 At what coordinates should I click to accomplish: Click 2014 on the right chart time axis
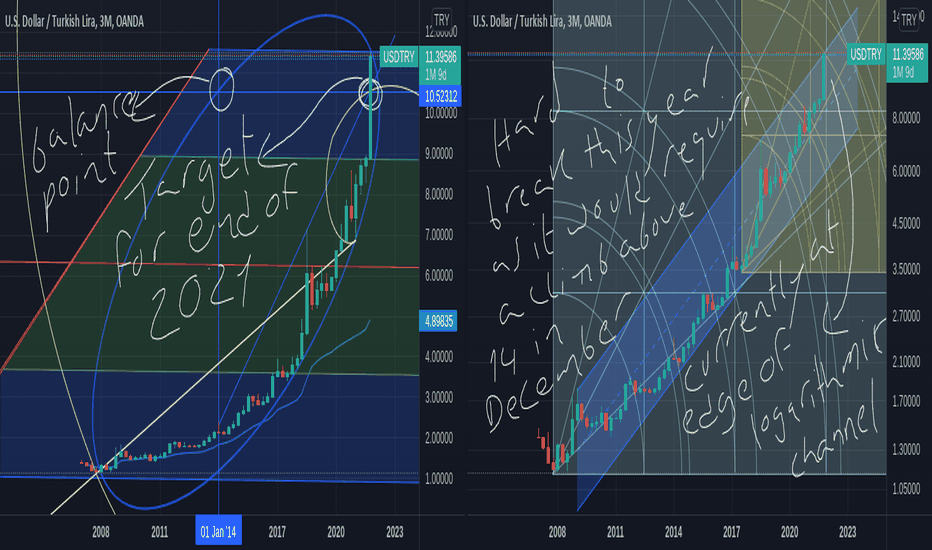(x=673, y=532)
